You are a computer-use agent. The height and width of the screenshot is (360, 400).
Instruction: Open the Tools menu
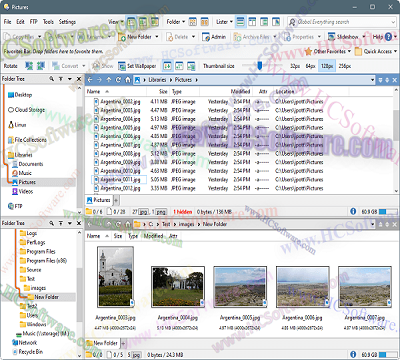(48, 22)
